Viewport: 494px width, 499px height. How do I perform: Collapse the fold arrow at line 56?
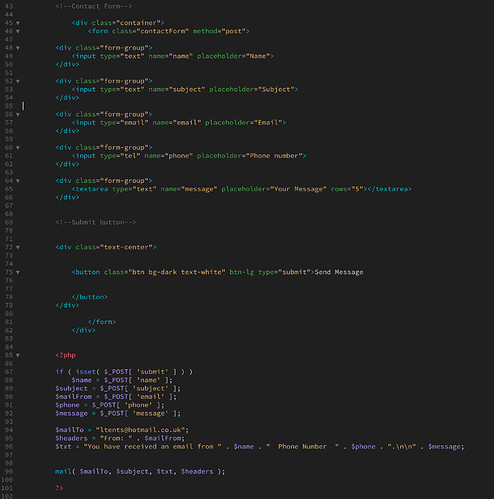[x=18, y=115]
